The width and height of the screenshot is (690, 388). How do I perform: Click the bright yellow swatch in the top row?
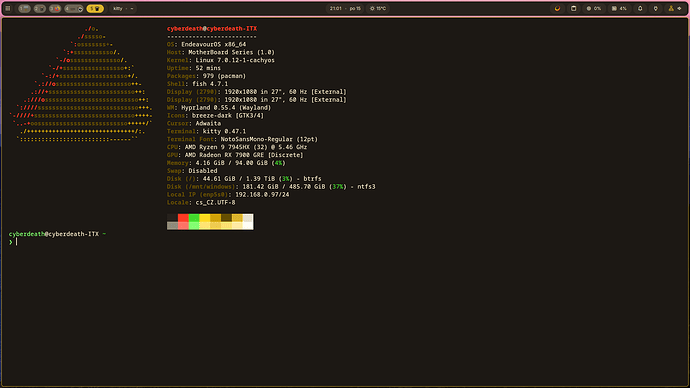pos(205,218)
